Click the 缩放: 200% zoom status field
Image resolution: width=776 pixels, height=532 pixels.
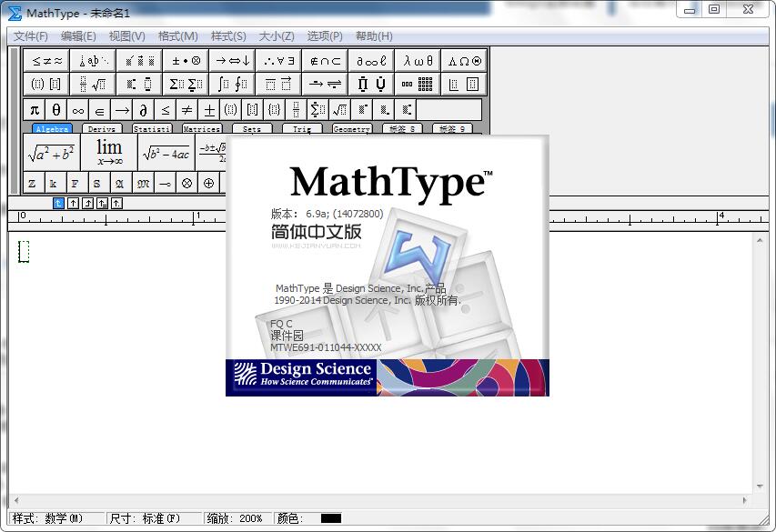236,518
